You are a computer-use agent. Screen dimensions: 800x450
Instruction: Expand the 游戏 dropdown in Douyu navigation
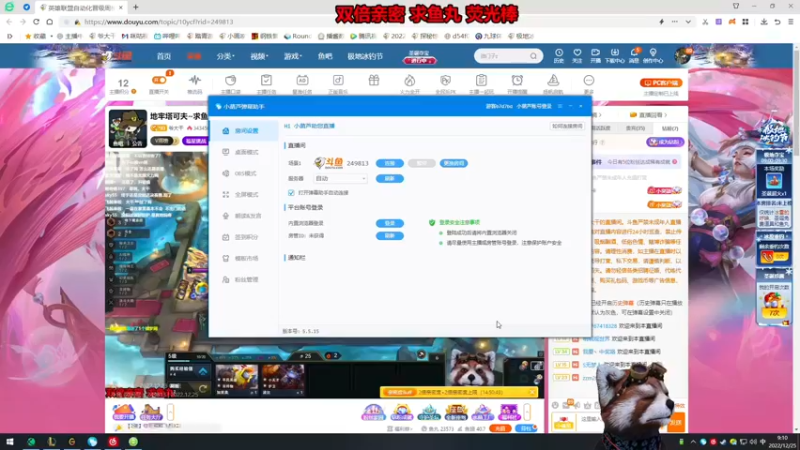point(293,56)
